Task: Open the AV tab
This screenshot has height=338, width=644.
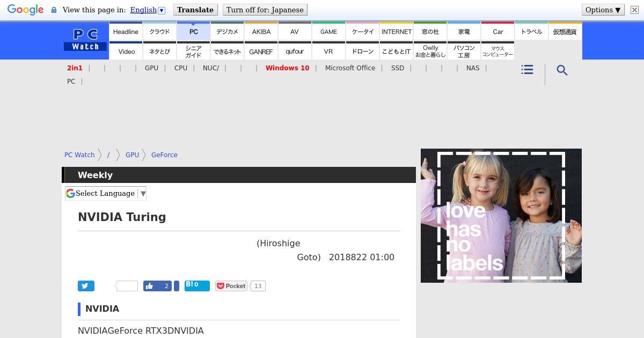Action: pos(295,31)
